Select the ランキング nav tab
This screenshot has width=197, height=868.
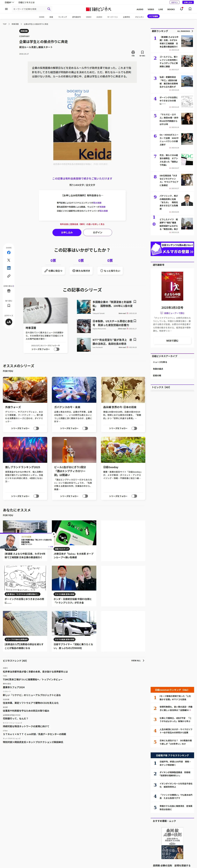click(62, 17)
